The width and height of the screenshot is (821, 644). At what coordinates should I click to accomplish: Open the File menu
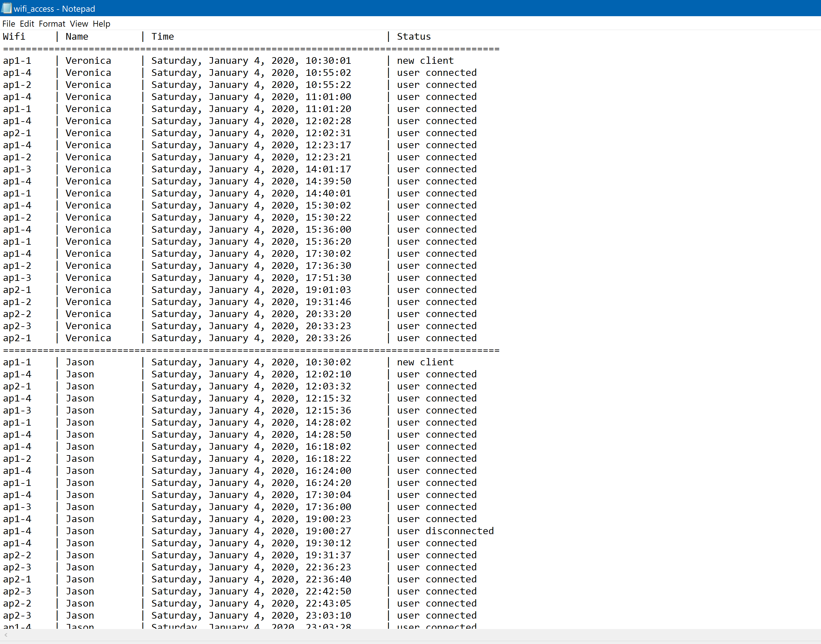click(x=9, y=24)
